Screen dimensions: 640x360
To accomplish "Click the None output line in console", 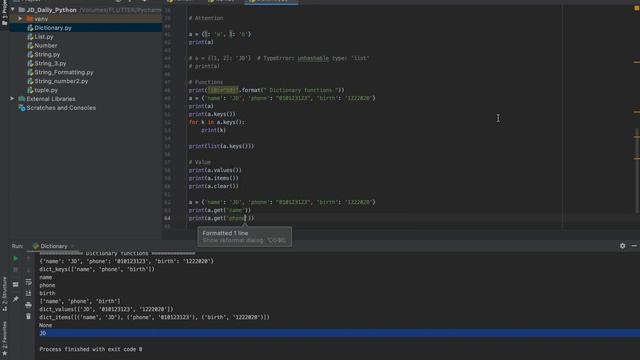I will tap(45, 325).
